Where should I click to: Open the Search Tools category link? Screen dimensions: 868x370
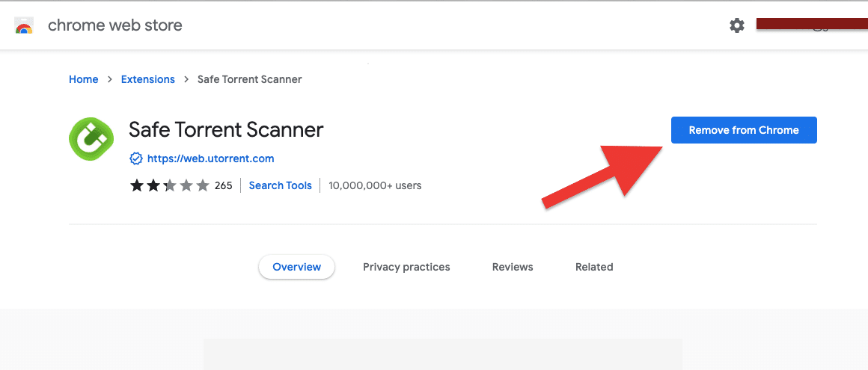click(x=280, y=185)
